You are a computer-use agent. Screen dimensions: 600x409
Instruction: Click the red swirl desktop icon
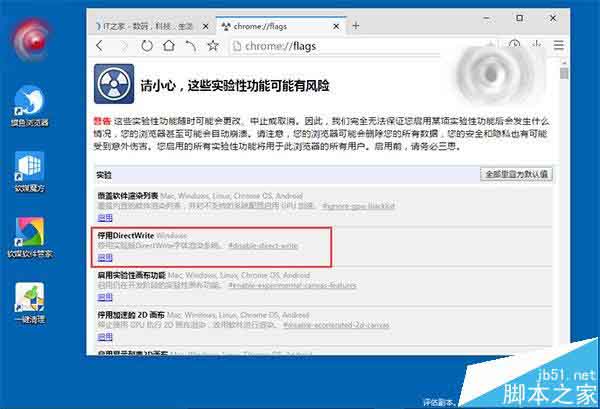[31, 41]
